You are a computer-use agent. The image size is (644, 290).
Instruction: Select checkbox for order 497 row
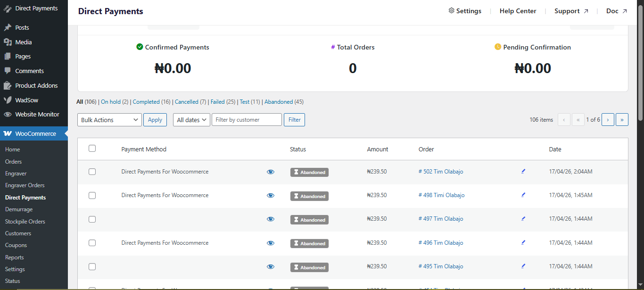coord(92,219)
